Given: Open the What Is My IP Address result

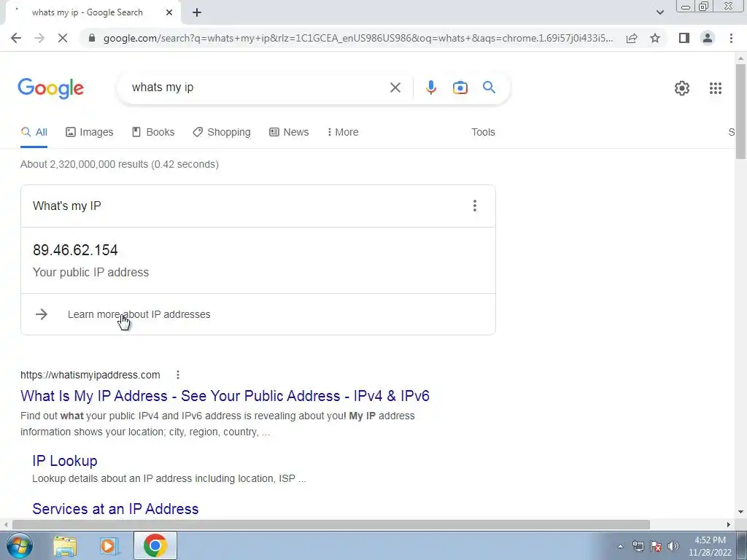Looking at the screenshot, I should (225, 396).
